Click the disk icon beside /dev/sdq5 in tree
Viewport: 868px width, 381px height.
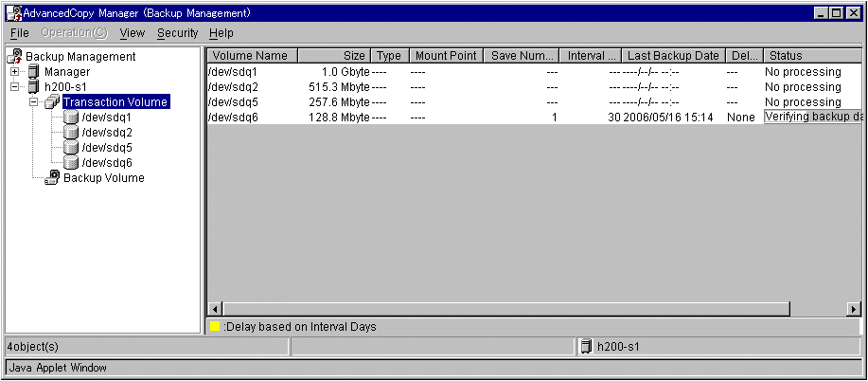tap(70, 148)
